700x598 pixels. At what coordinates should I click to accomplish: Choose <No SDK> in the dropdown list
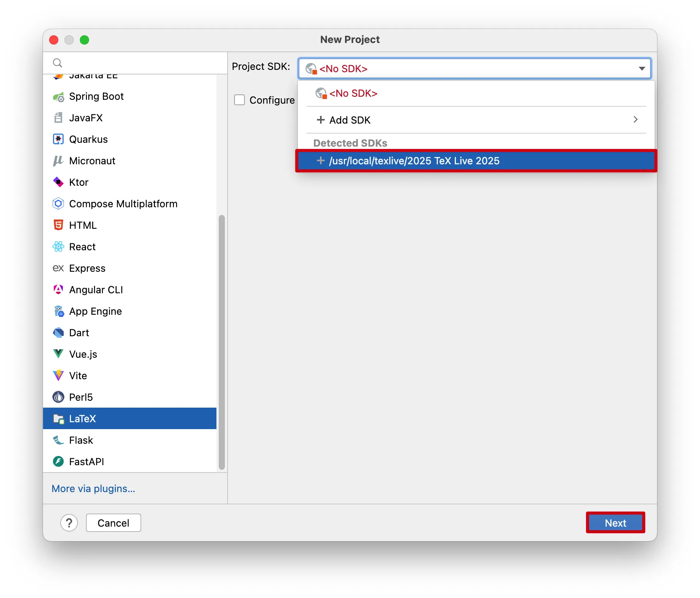(x=476, y=93)
